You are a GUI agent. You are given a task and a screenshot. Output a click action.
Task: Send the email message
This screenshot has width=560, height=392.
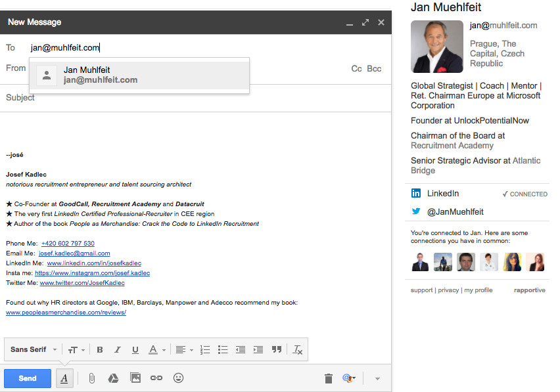[x=28, y=378]
